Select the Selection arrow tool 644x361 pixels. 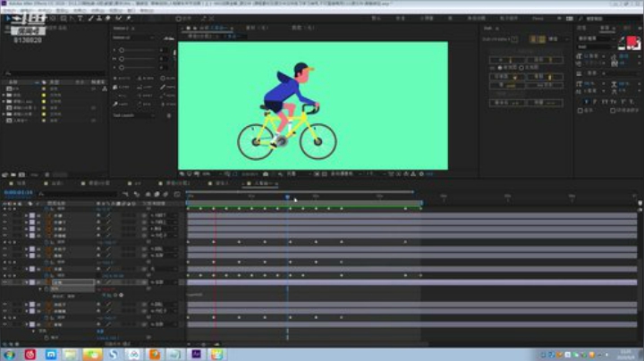click(x=7, y=19)
